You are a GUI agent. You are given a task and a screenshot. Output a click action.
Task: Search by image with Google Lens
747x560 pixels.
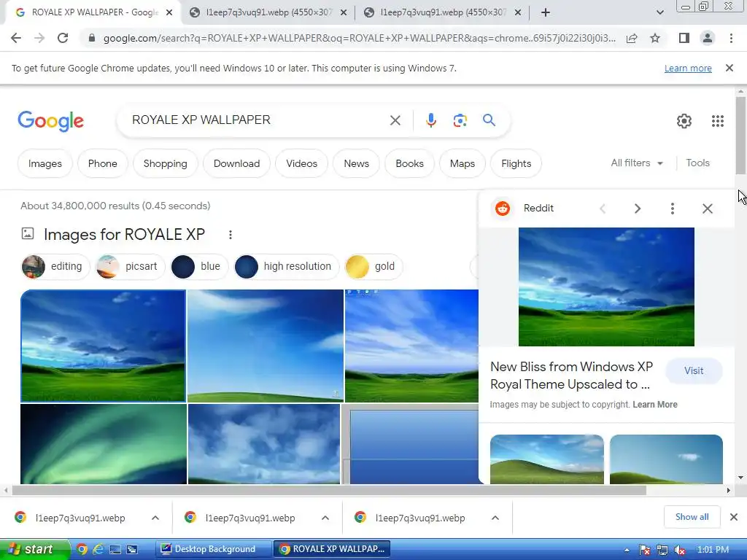(460, 120)
